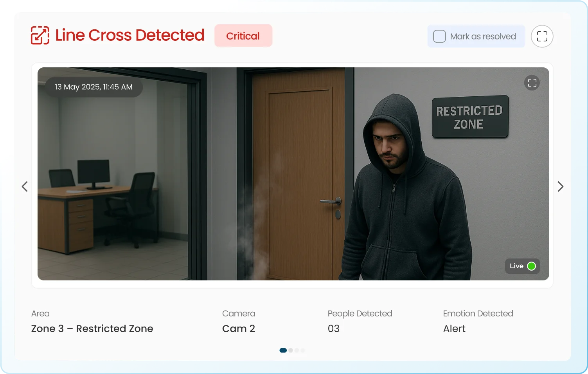
Task: Select the first active pagination dot
Action: point(283,351)
